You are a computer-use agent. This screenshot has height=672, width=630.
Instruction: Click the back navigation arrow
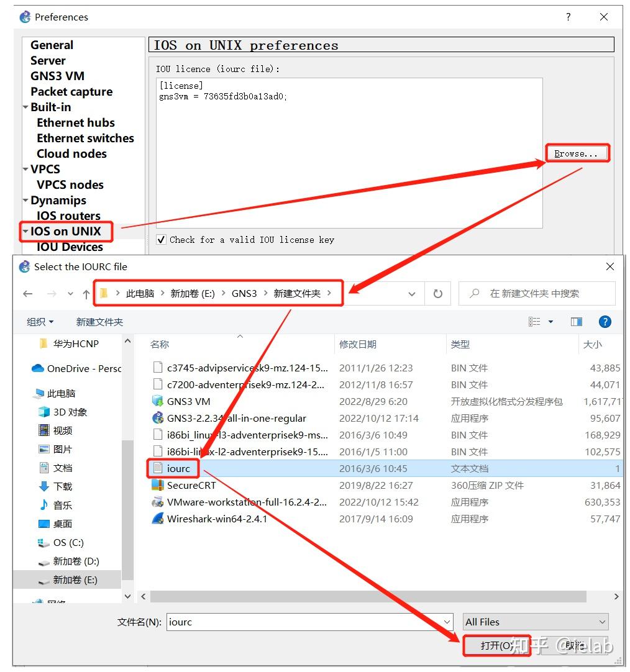coord(29,293)
